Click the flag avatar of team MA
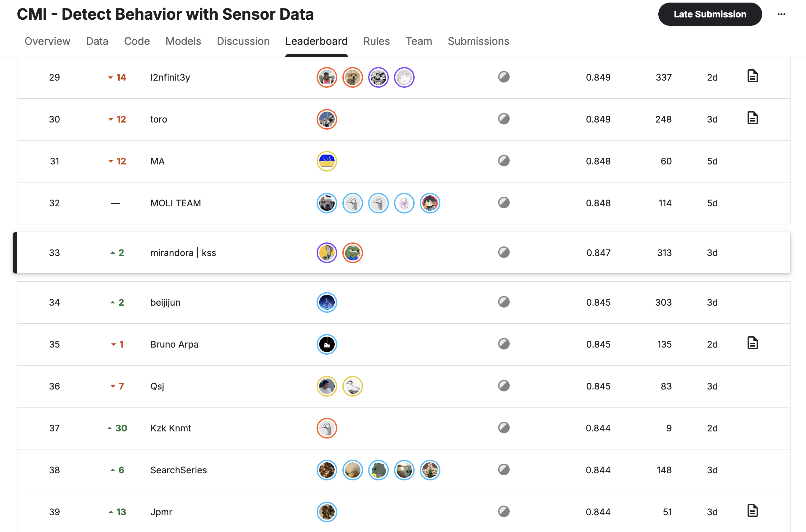The height and width of the screenshot is (532, 806). (327, 161)
